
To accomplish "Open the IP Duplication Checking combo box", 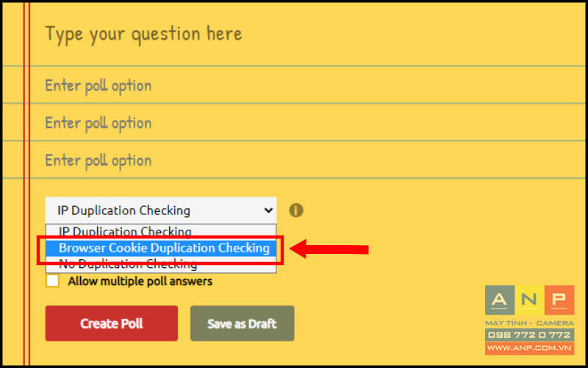I will (161, 210).
